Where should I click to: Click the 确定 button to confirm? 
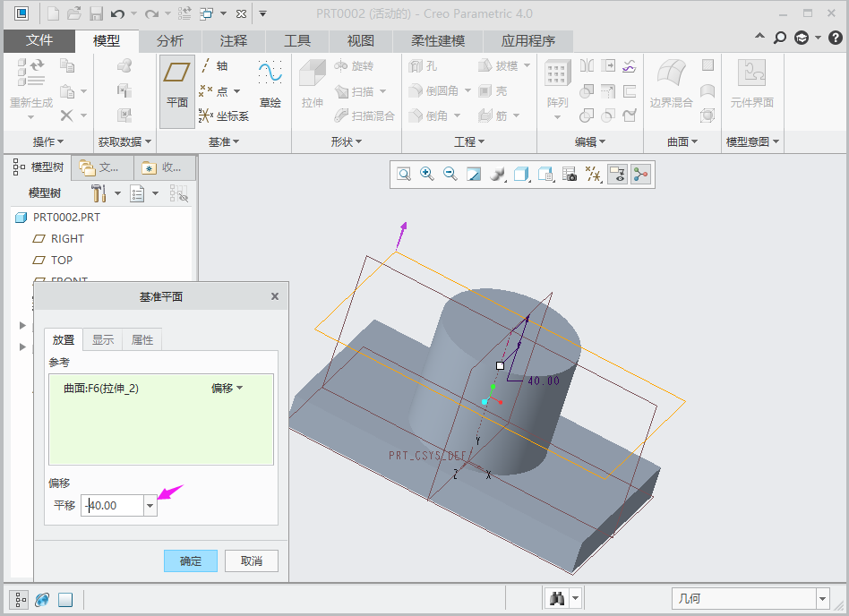tap(191, 561)
